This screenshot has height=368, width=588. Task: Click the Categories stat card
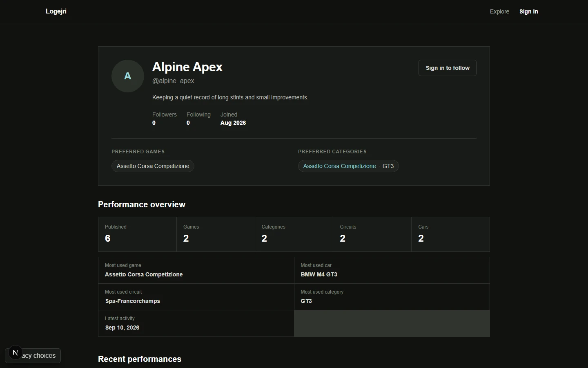tap(294, 234)
